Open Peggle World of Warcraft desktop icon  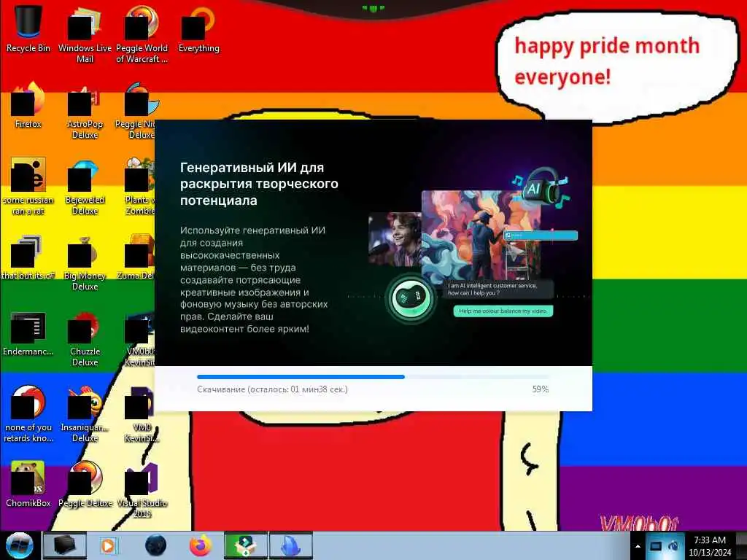142,34
